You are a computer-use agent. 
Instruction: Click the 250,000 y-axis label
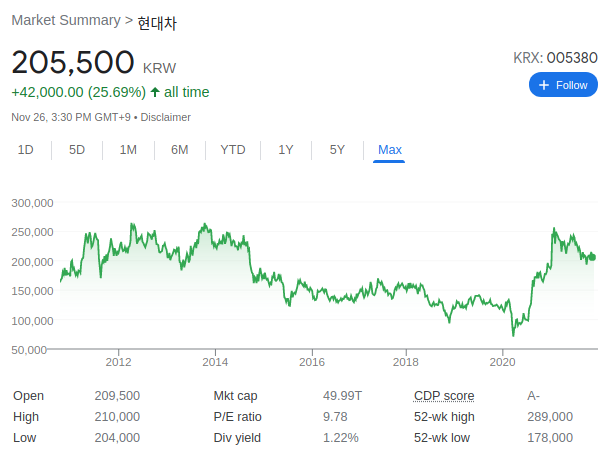tap(33, 232)
